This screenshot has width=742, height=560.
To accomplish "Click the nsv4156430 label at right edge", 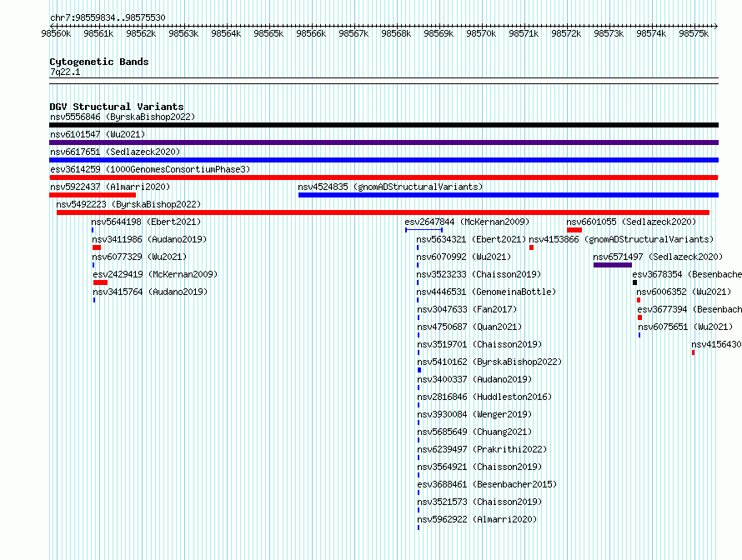I will click(x=716, y=344).
